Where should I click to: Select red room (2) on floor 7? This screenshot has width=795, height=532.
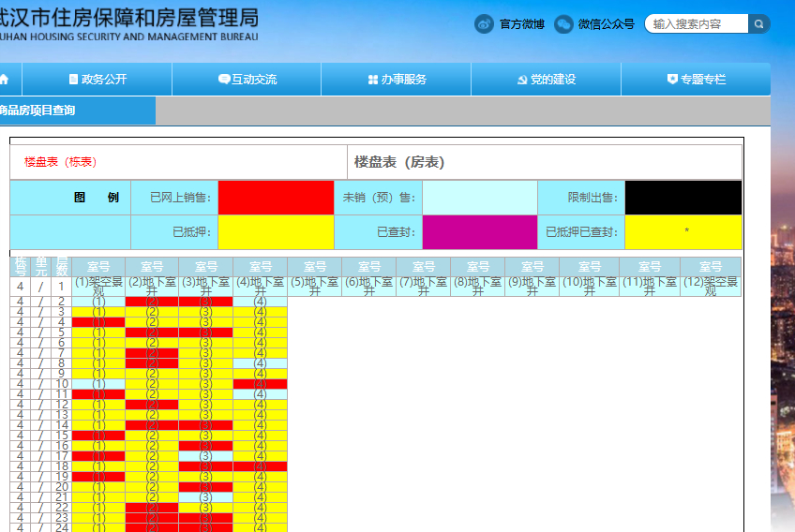tap(152, 353)
